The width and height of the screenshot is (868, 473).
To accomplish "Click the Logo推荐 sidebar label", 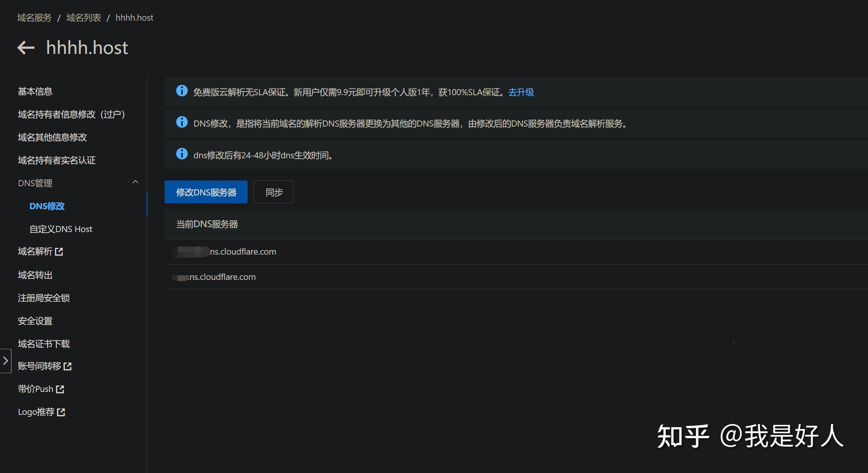I will (x=36, y=412).
